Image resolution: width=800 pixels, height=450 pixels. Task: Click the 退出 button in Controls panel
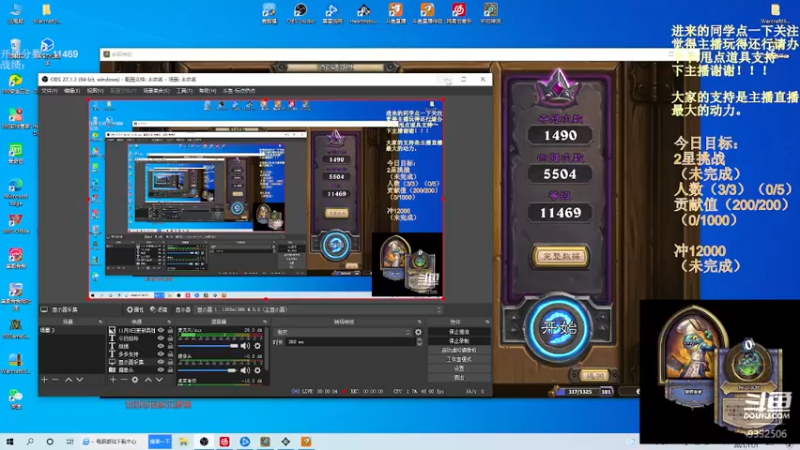pyautogui.click(x=459, y=378)
